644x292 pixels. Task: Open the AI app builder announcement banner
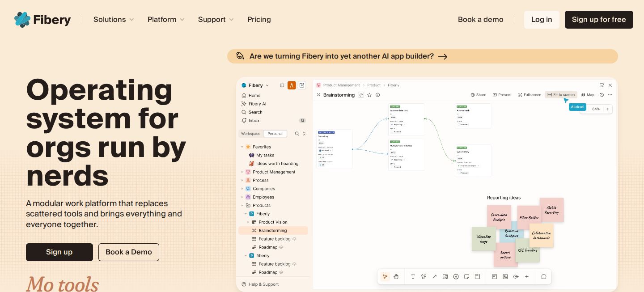423,56
